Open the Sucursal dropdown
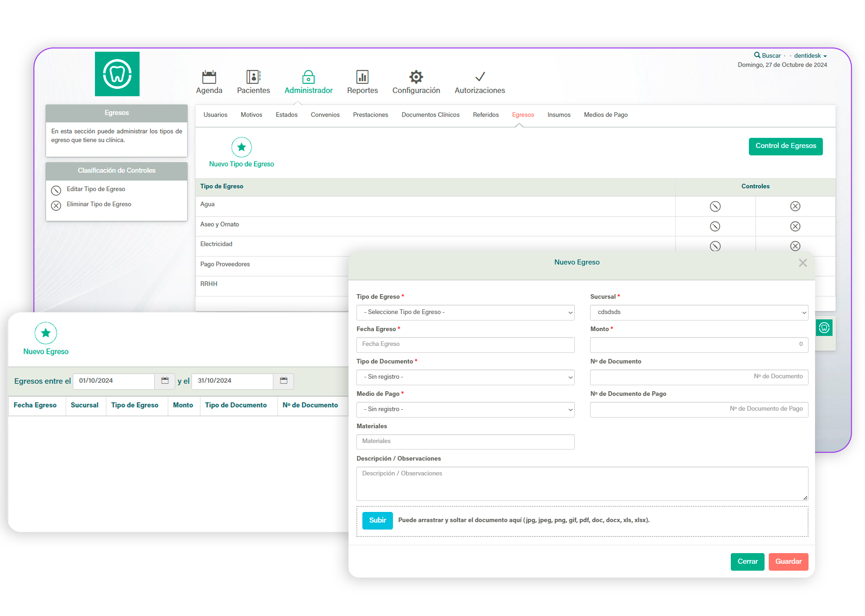The image size is (865, 616). point(699,313)
